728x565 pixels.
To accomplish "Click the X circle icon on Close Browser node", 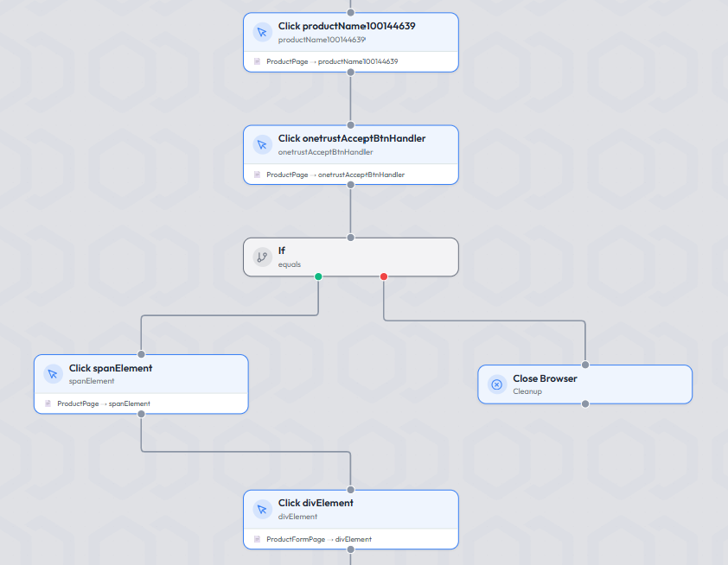I will (497, 384).
